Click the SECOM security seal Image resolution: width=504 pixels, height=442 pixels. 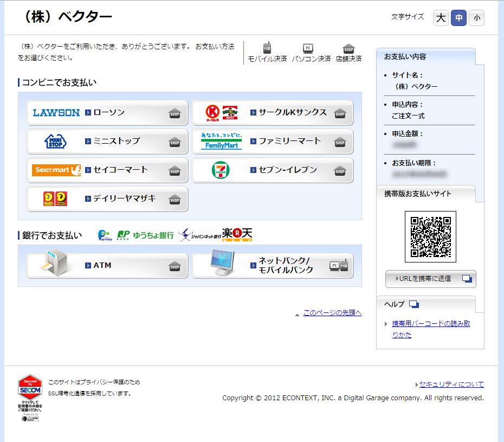(30, 398)
